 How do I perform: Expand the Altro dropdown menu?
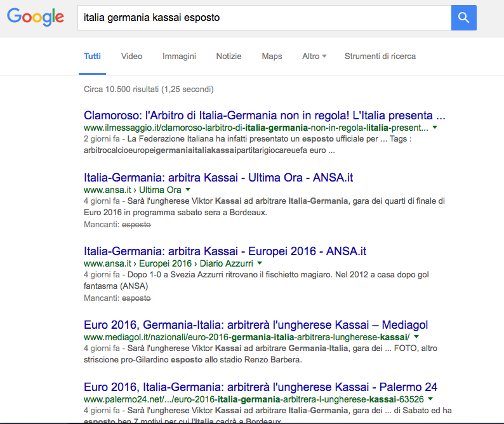pyautogui.click(x=314, y=56)
